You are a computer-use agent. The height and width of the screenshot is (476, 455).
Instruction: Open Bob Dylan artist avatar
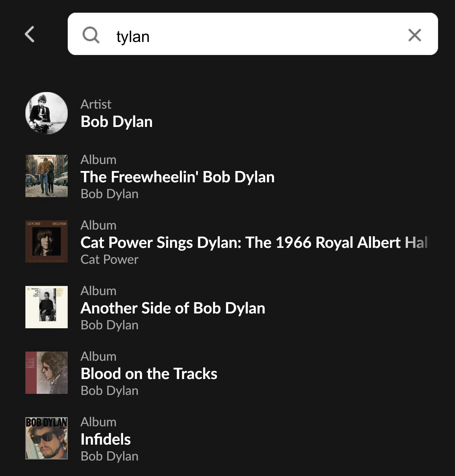click(47, 113)
